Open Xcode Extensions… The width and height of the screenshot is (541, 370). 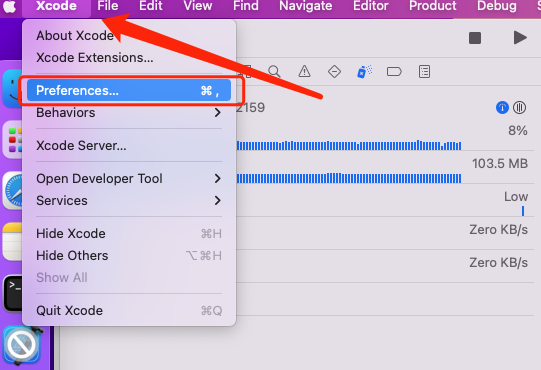[x=129, y=58]
